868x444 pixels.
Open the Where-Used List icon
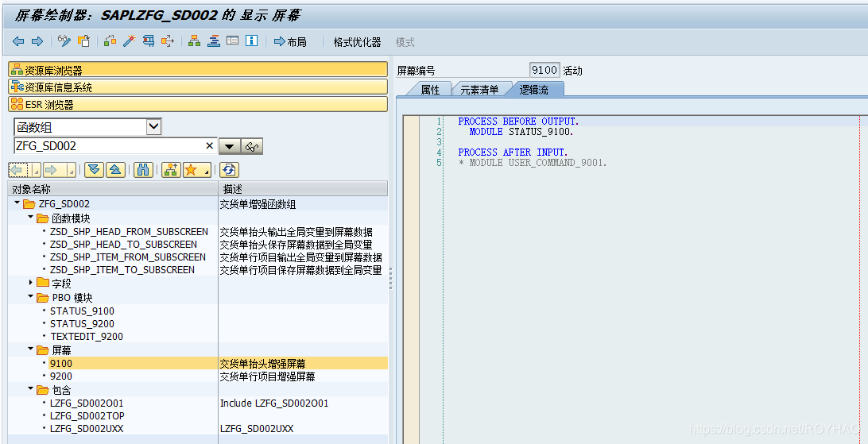point(149,41)
